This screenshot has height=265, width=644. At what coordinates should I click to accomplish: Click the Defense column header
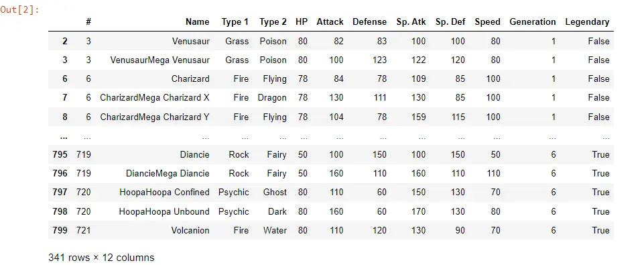369,22
